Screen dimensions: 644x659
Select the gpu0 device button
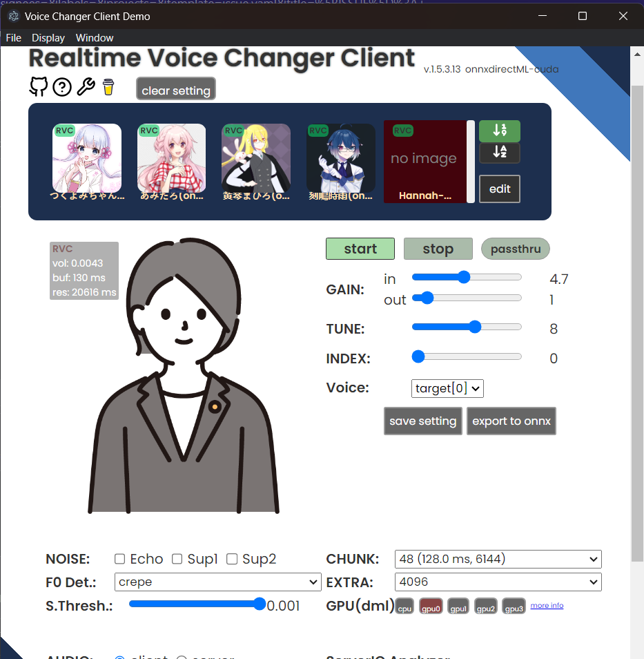[x=431, y=606]
